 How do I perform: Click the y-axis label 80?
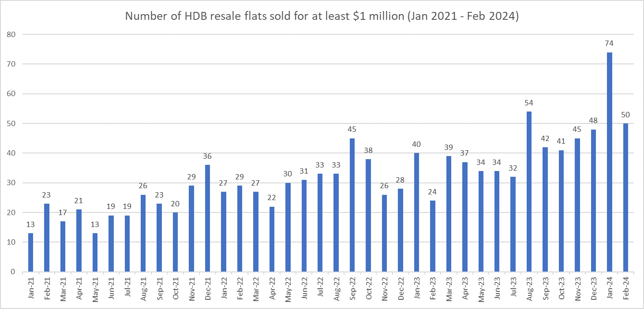[12, 34]
